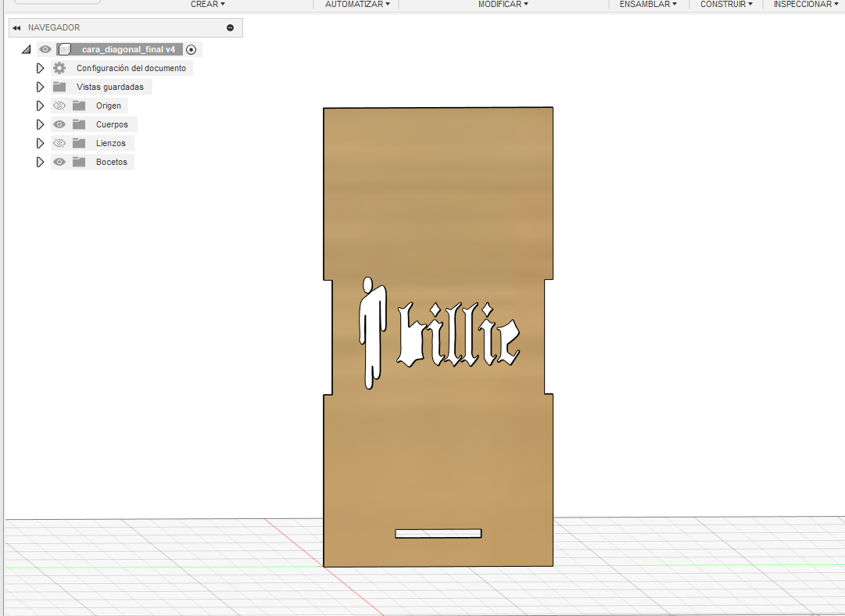Open the CONSTRUIR dropdown menu
Image resolution: width=845 pixels, height=616 pixels.
click(726, 5)
